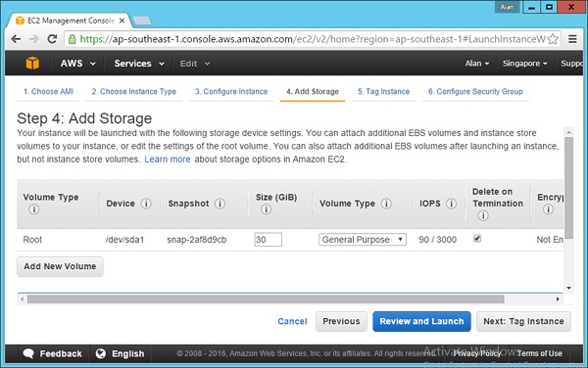Show info icon next to Snapshot header

(x=220, y=204)
